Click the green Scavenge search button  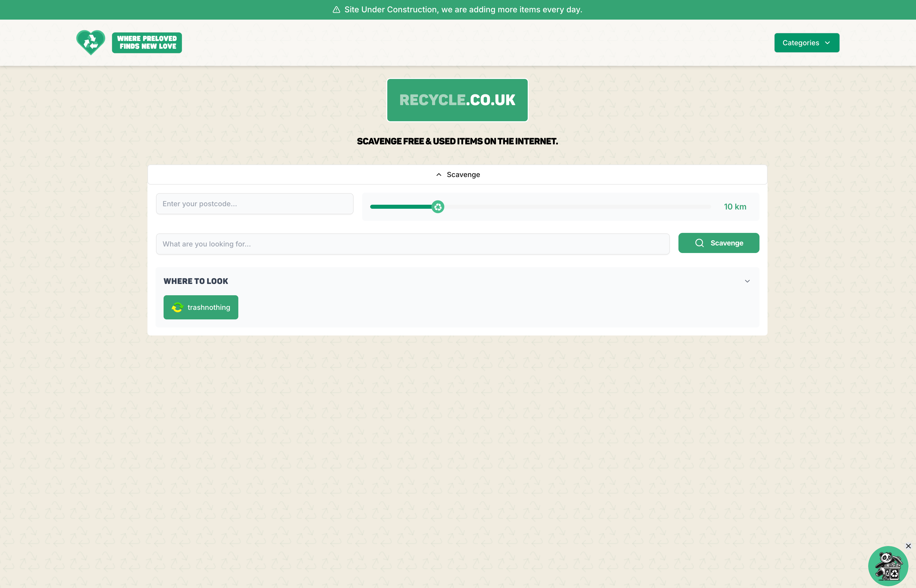718,243
